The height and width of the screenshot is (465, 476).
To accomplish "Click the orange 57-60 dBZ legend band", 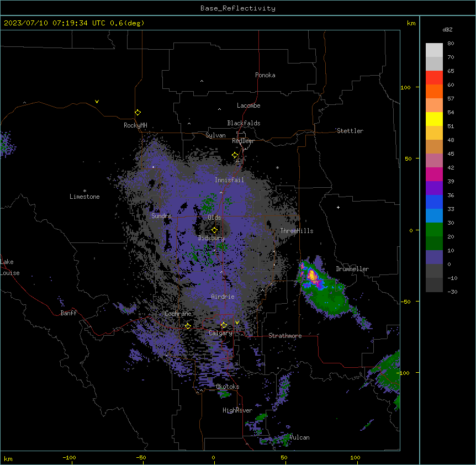I will pos(434,91).
